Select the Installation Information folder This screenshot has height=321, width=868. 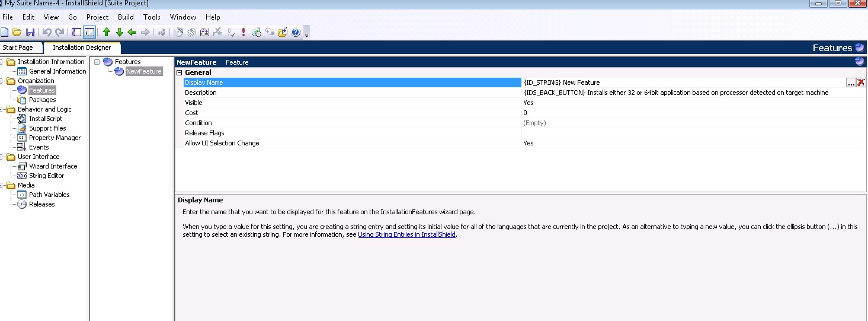pos(51,62)
